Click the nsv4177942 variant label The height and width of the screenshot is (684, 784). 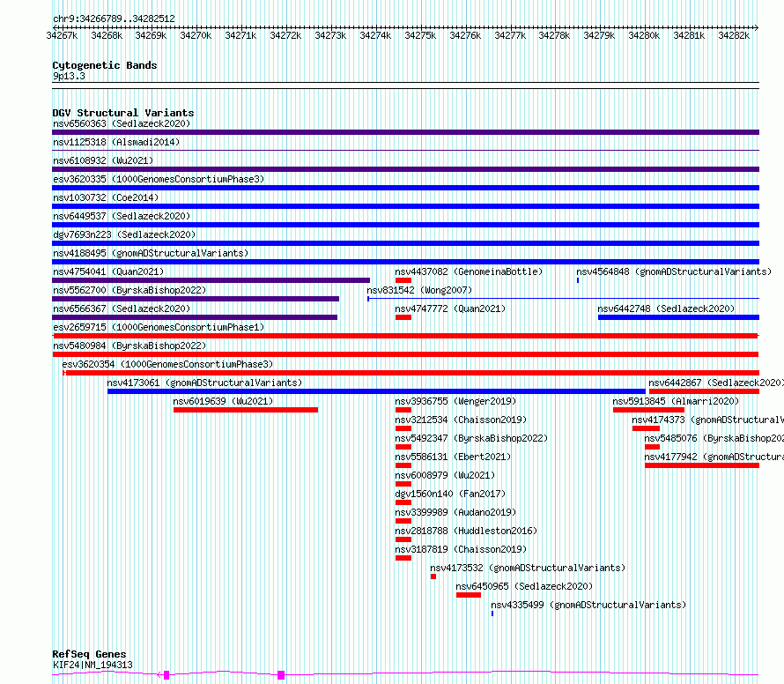(714, 457)
